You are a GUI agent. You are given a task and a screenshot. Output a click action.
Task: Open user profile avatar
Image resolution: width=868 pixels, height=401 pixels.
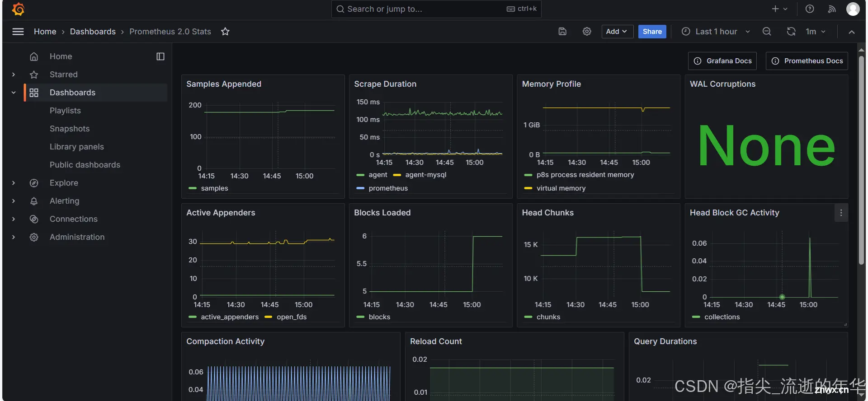click(853, 9)
